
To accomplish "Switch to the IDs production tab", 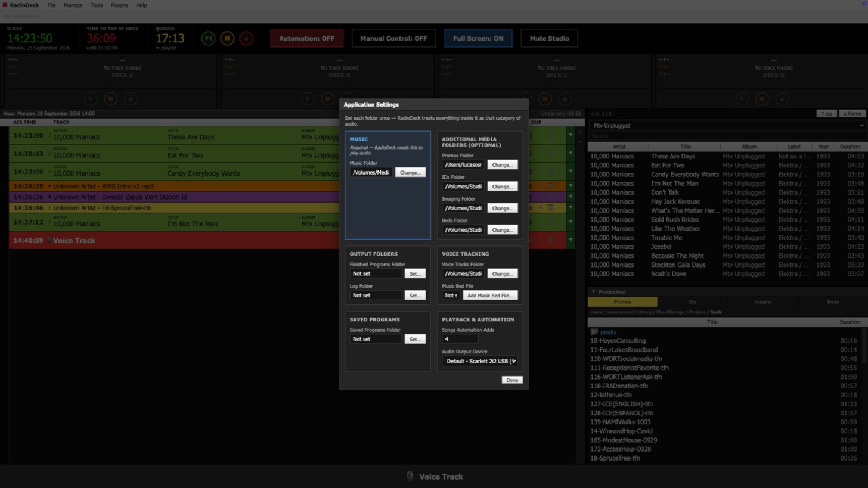I will [692, 302].
